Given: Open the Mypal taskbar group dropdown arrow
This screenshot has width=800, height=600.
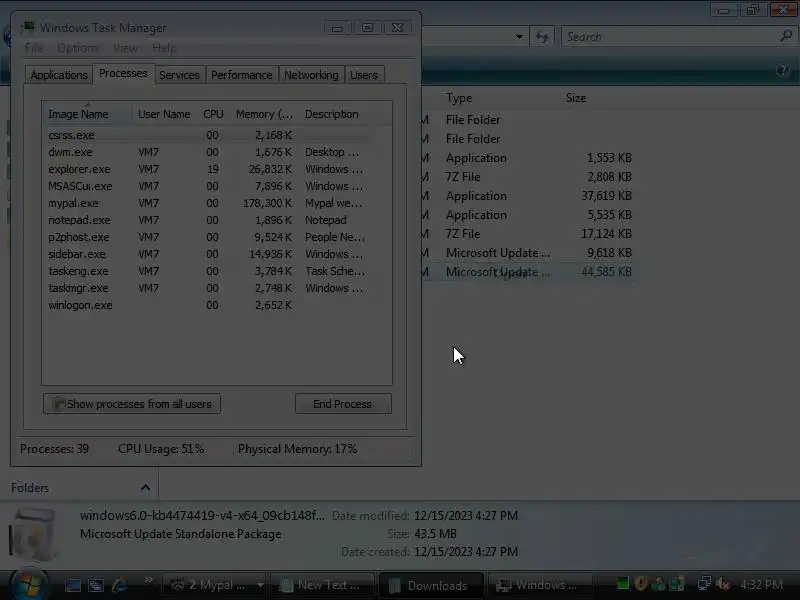Looking at the screenshot, I should [260, 585].
